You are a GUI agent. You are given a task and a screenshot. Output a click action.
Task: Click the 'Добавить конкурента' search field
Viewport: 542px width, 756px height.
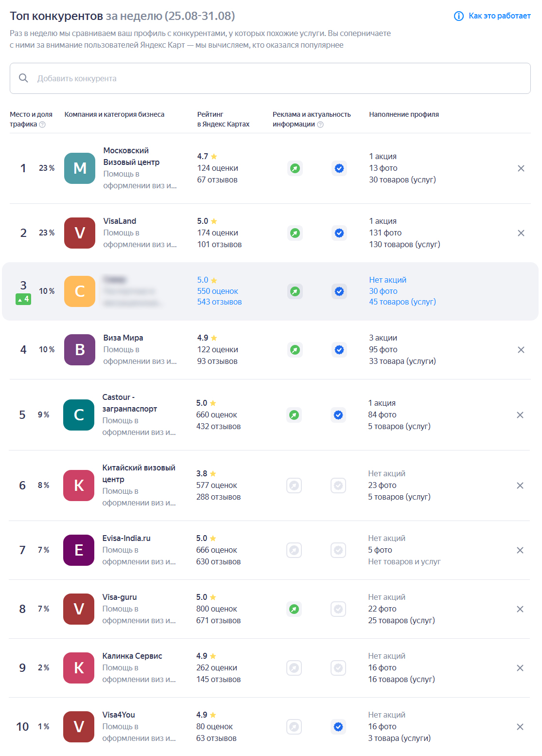coord(270,78)
